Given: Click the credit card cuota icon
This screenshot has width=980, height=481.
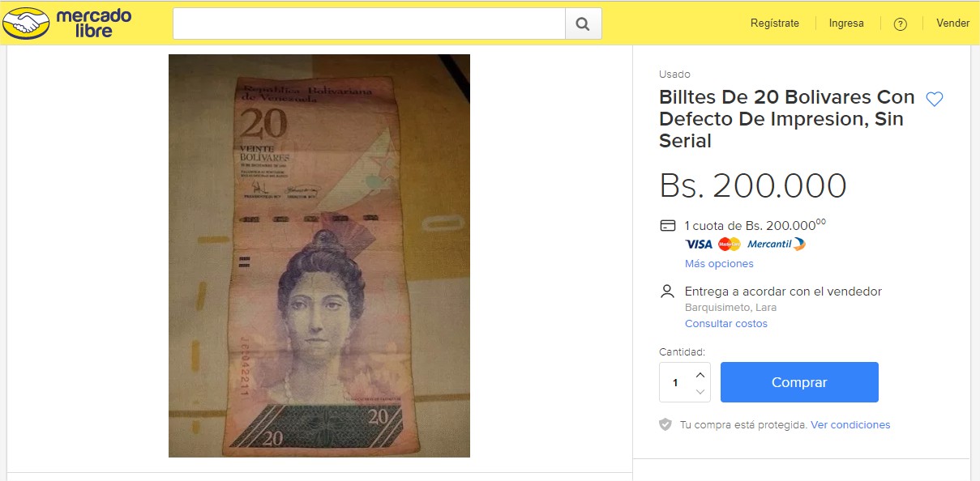Looking at the screenshot, I should pos(667,225).
